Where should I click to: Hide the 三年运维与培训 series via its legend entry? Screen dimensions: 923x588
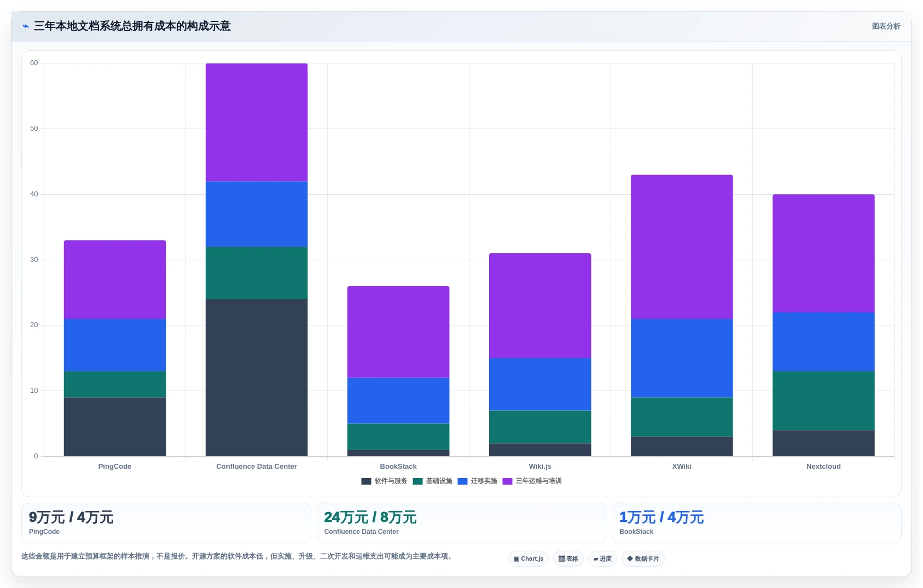[x=532, y=481]
